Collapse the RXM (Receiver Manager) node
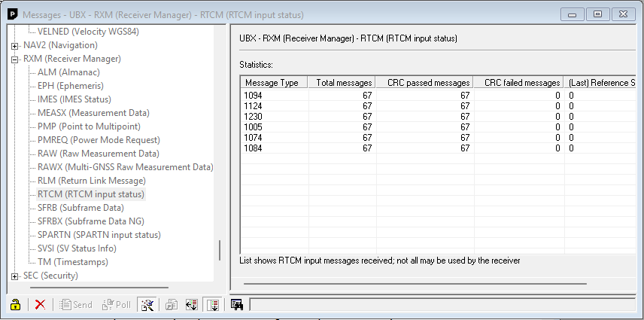The image size is (644, 320). click(15, 59)
